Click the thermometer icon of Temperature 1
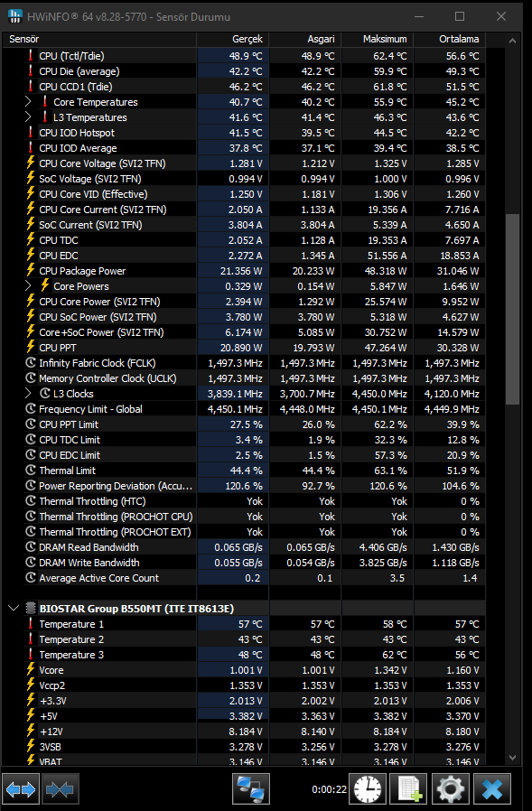 tap(31, 624)
